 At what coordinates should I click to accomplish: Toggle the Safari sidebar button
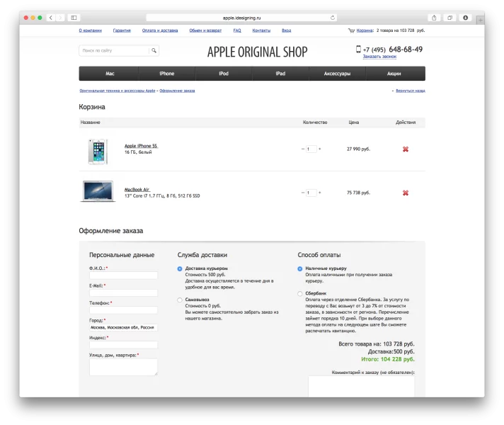pos(74,18)
